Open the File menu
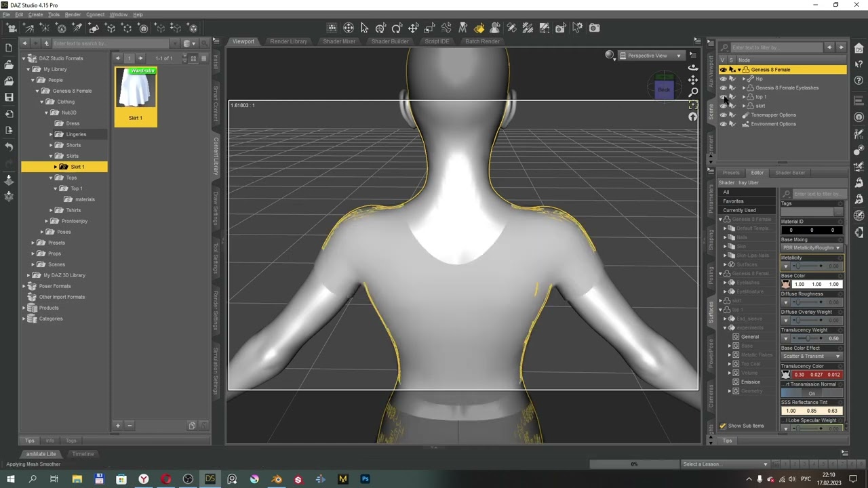This screenshot has height=488, width=868. pyautogui.click(x=6, y=14)
